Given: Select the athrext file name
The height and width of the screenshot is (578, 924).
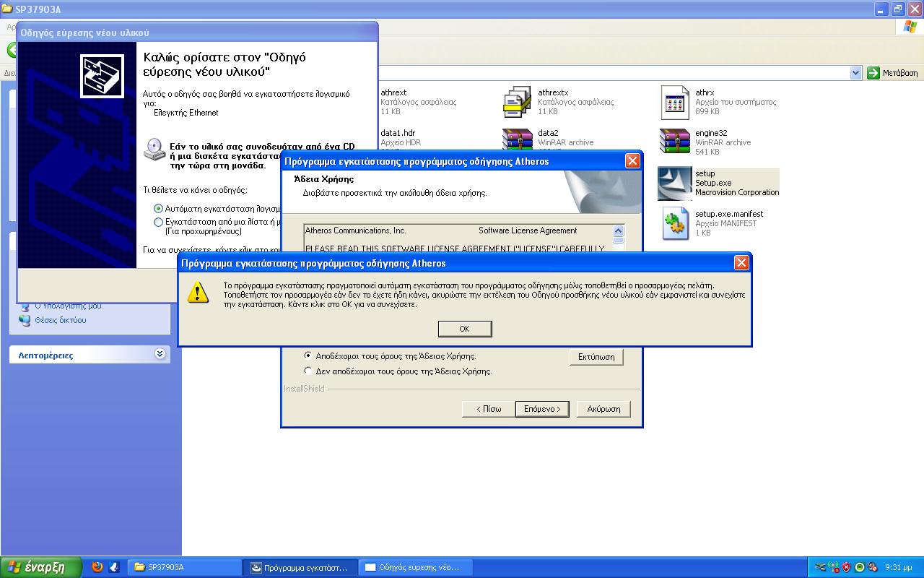Looking at the screenshot, I should coord(393,92).
